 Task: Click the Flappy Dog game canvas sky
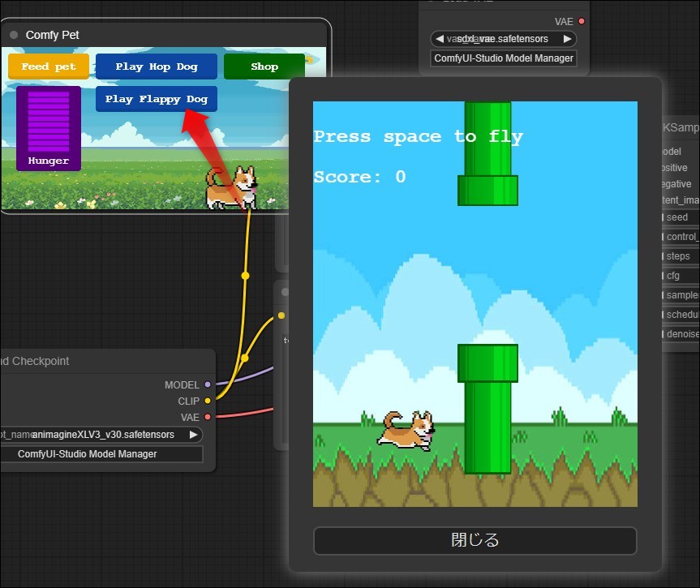[475, 304]
